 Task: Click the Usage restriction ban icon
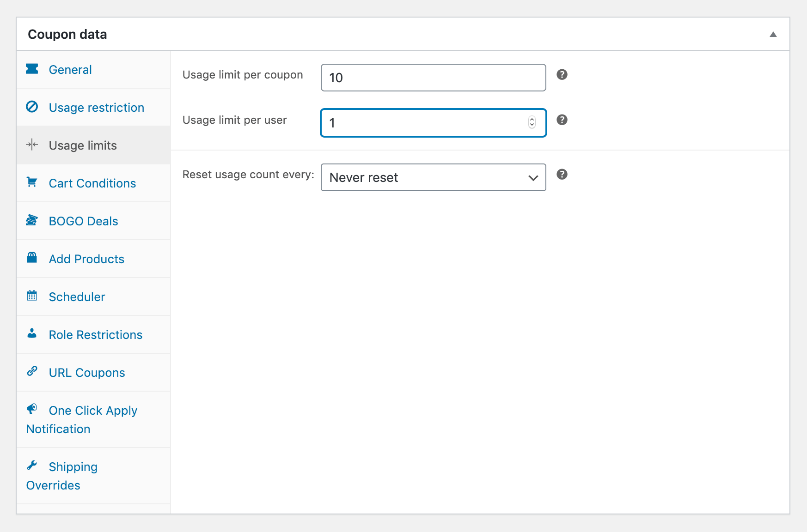tap(32, 107)
